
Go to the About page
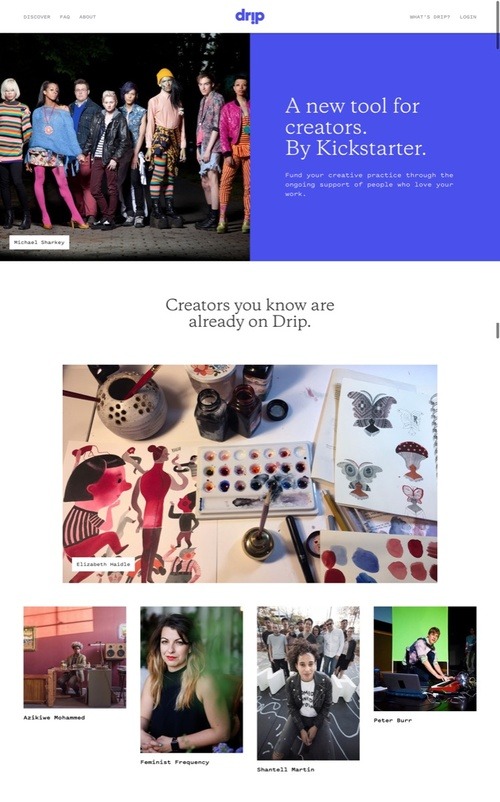87,17
